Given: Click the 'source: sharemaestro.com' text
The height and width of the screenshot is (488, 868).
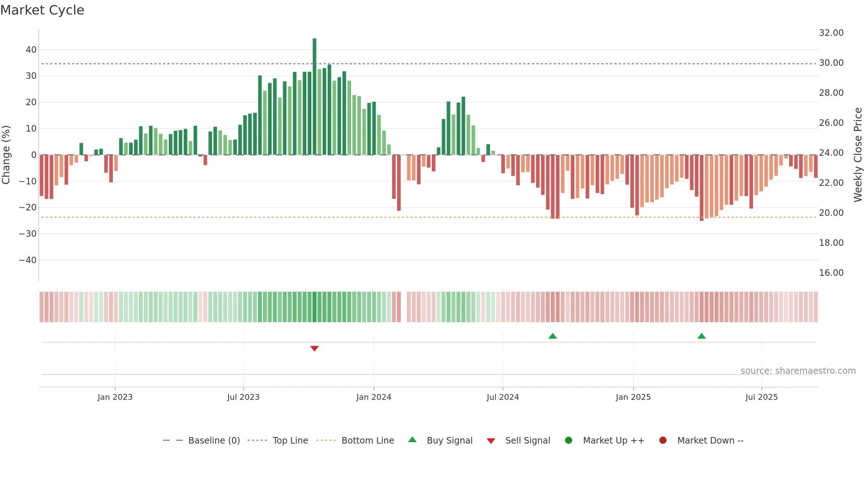Looking at the screenshot, I should coord(798,371).
